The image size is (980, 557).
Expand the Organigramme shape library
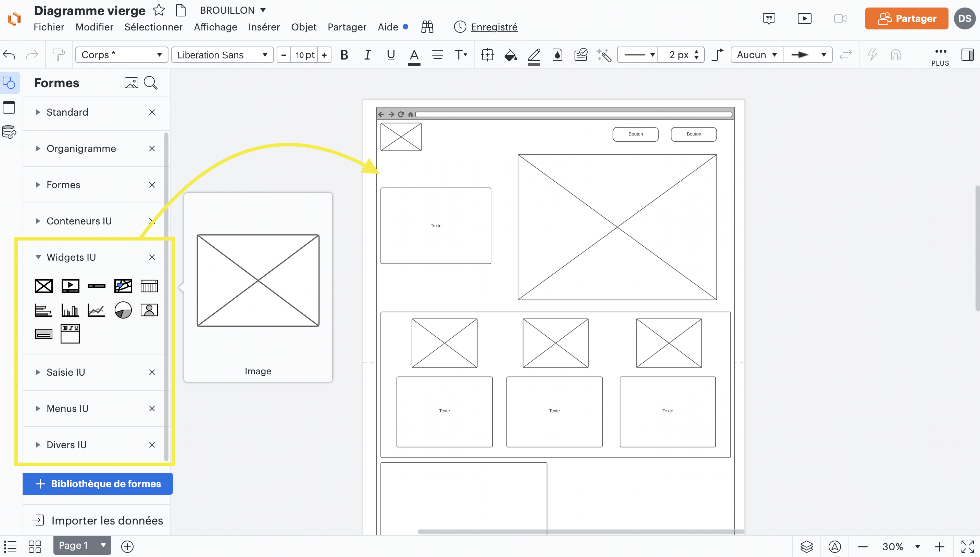pos(38,148)
